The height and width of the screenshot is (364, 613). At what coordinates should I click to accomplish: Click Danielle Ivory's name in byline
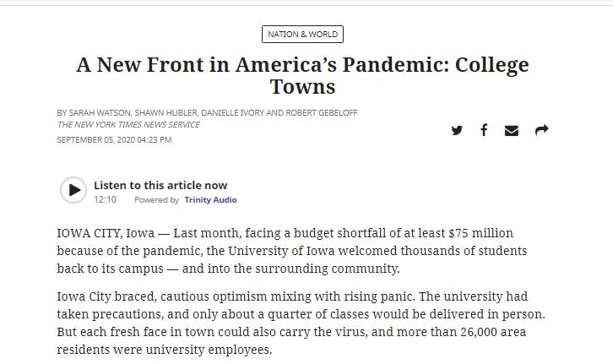tap(232, 113)
